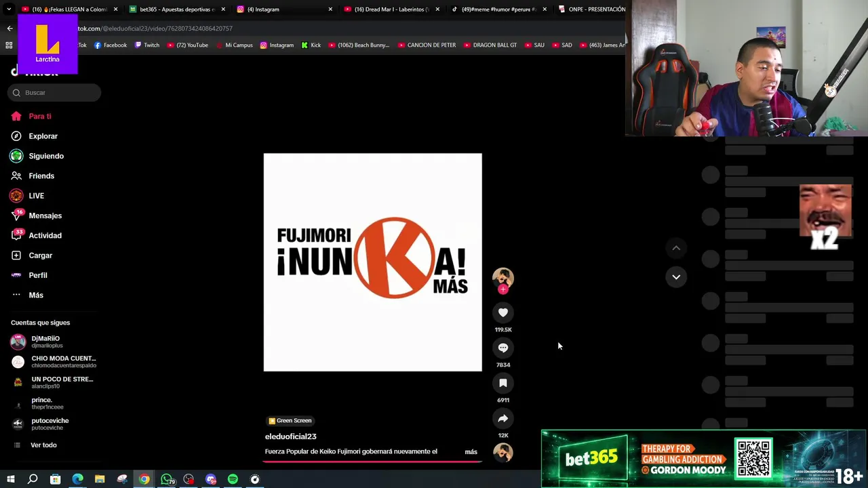Open taskbar search magnifier
Screen dimensions: 868x488
[33, 479]
